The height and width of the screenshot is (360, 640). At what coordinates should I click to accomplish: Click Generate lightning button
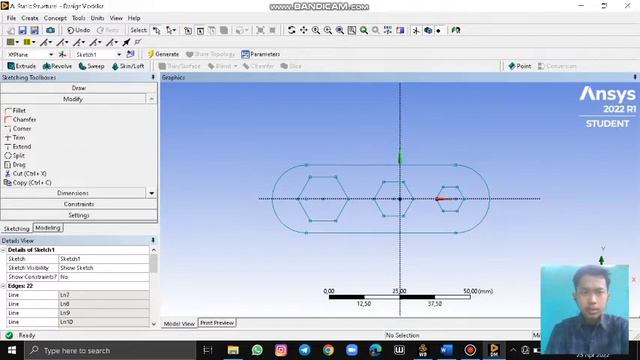[x=163, y=54]
